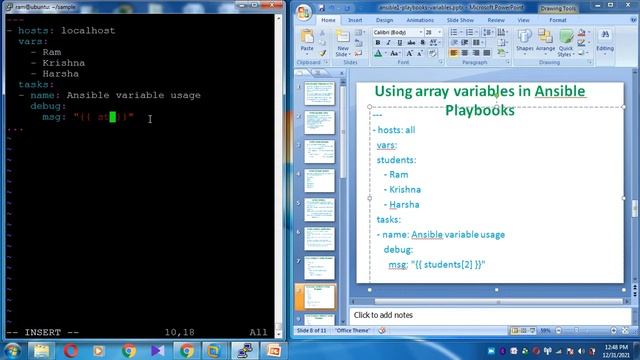Click the Bullets list icon
The image size is (640, 360).
pyautogui.click(x=455, y=32)
